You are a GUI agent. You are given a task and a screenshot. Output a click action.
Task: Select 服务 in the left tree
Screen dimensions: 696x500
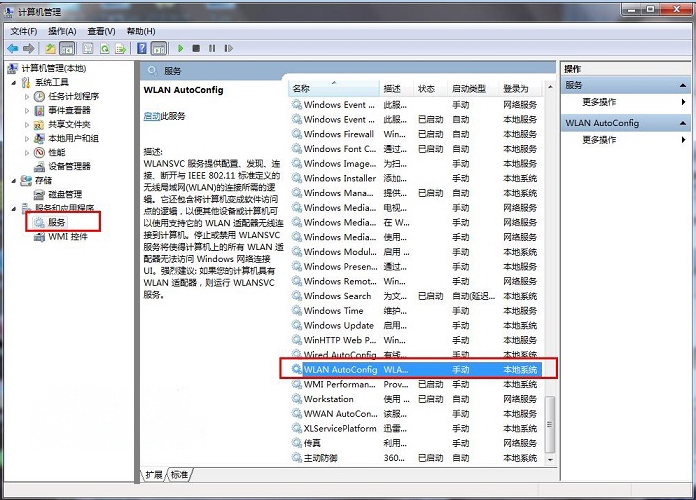50,222
